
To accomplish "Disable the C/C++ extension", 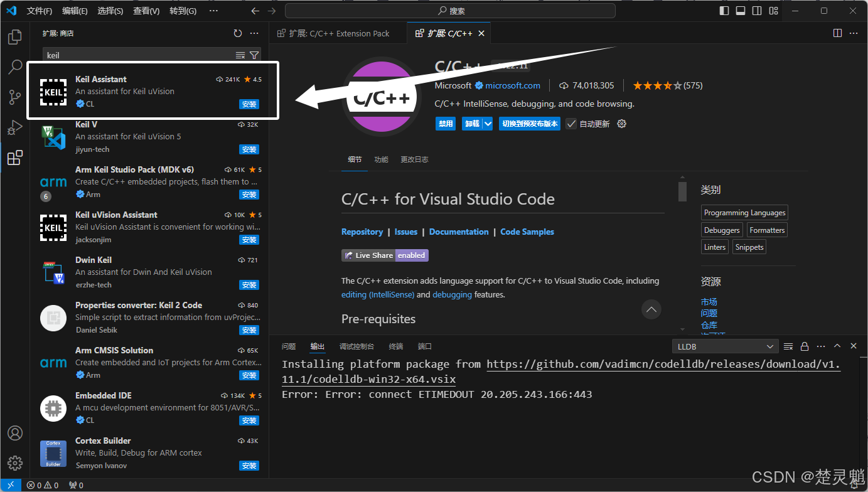I will pyautogui.click(x=446, y=124).
